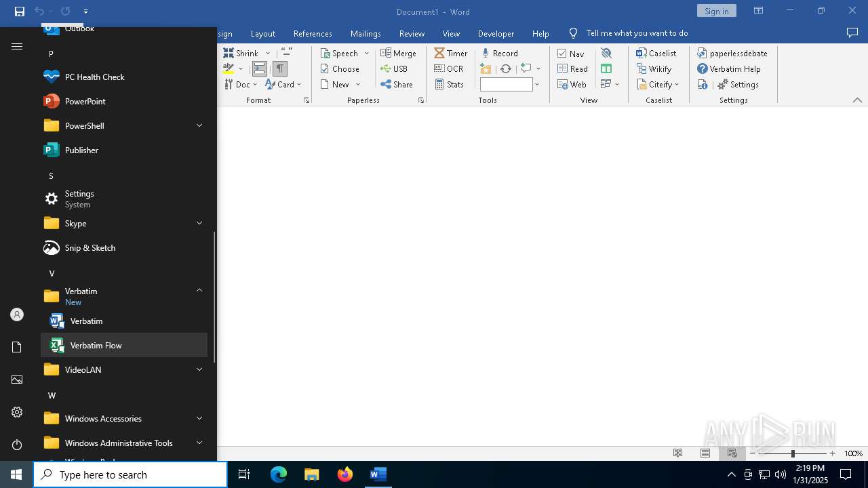Open the Review ribbon tab

pyautogui.click(x=412, y=33)
